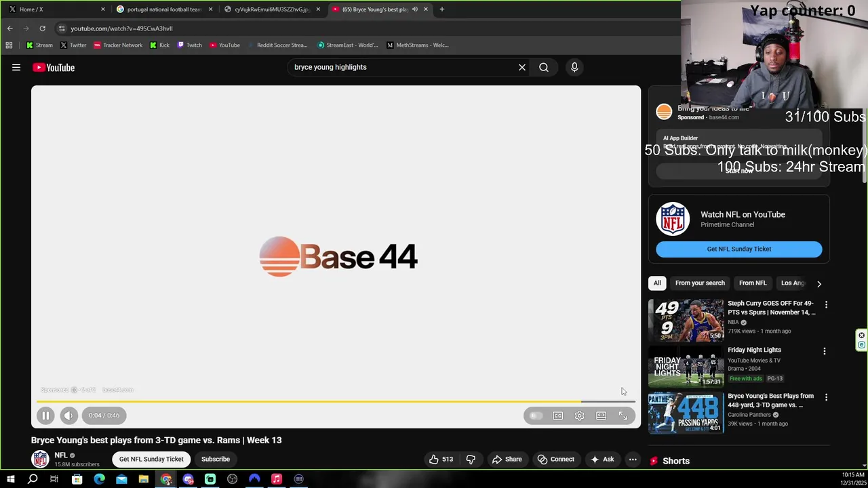Clear the search box text

[x=522, y=67]
